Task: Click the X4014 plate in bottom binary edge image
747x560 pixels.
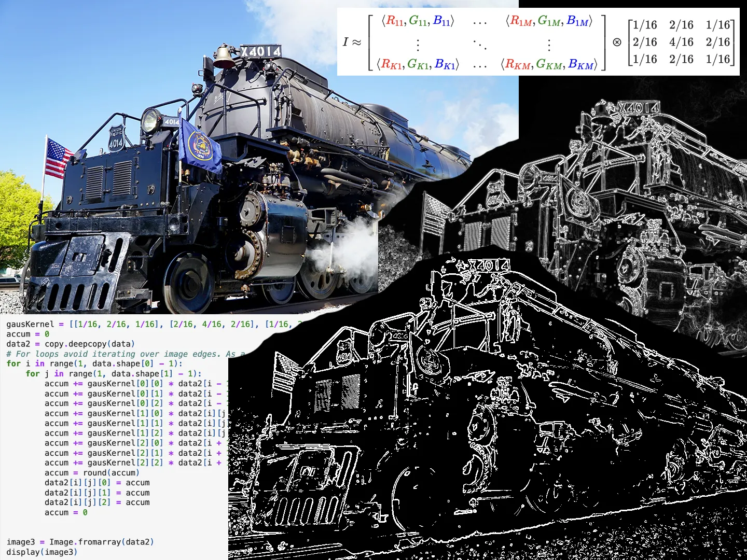Action: tap(488, 265)
